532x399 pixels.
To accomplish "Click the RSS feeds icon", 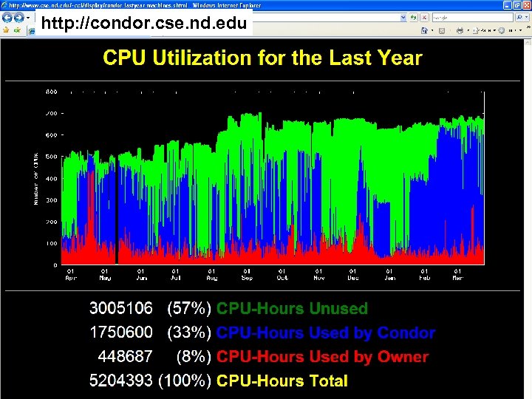I will pyautogui.click(x=442, y=31).
